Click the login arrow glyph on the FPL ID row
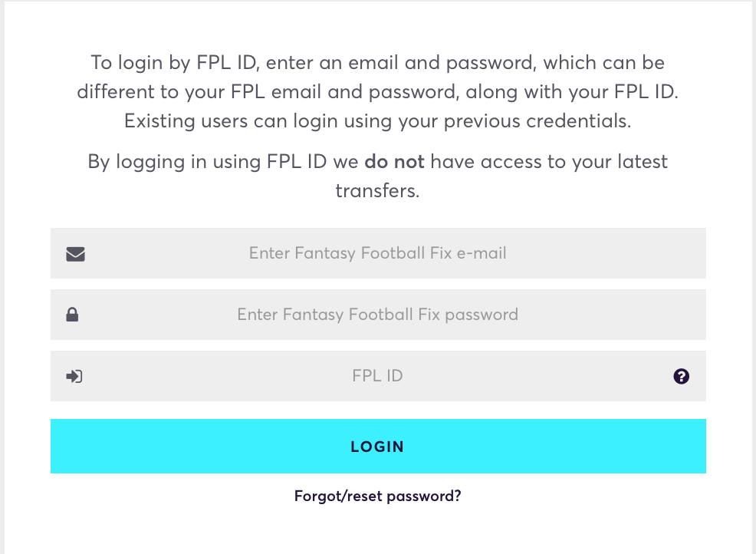Screen dimensions: 756x554 pos(74,376)
